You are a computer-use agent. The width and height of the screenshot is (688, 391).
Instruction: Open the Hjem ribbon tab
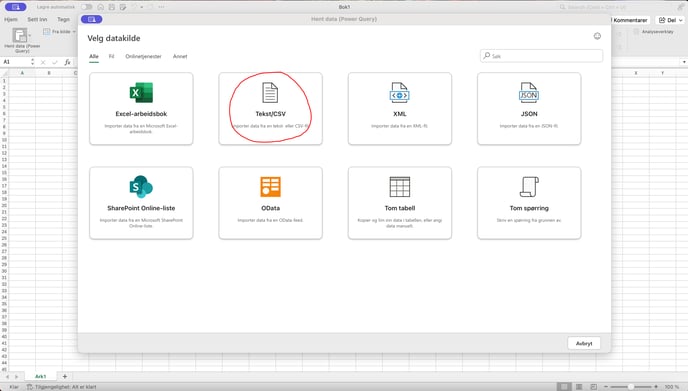coord(11,19)
